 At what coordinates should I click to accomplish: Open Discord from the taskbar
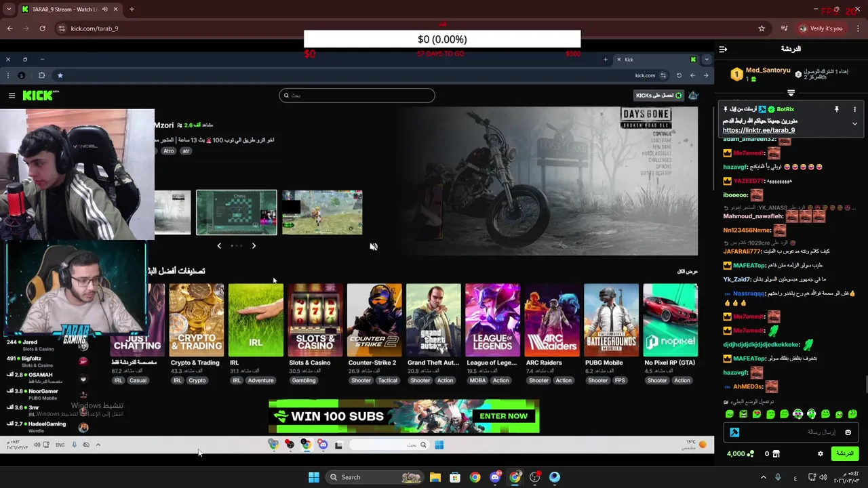495,477
